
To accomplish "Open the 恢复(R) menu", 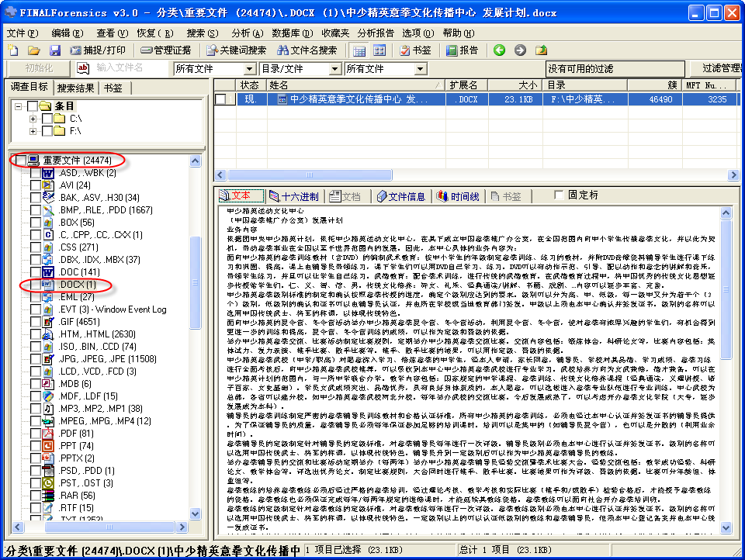I will 155,33.
